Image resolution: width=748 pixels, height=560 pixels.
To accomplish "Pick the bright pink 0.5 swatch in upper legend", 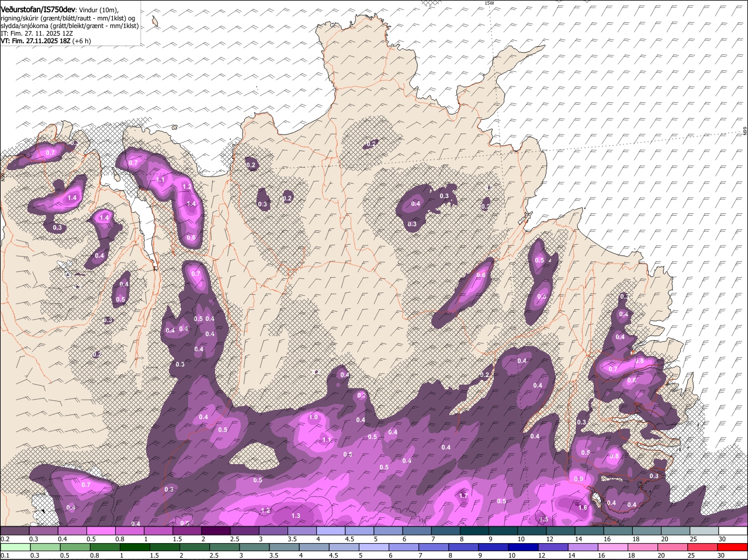I will [102, 531].
